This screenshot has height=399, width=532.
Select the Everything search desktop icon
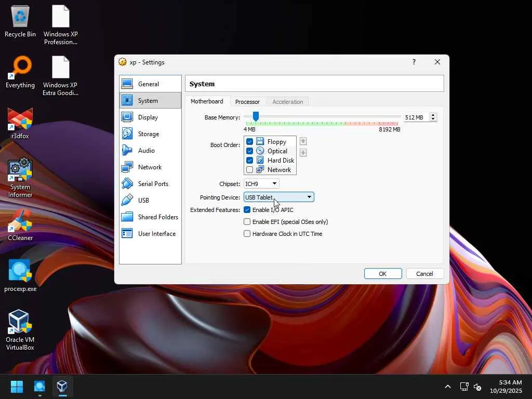[x=20, y=72]
